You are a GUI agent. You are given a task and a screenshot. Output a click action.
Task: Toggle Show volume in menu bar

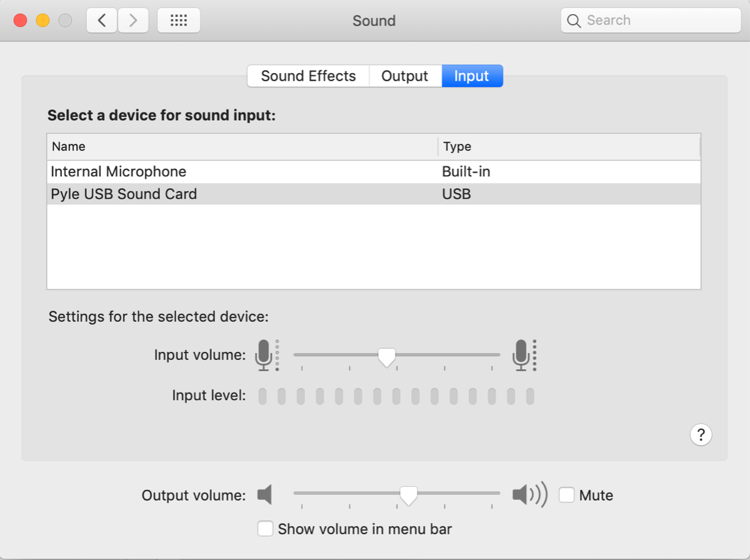coord(266,529)
